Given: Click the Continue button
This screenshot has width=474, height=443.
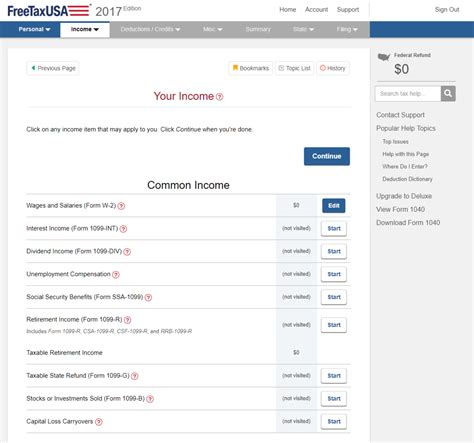Looking at the screenshot, I should point(327,156).
